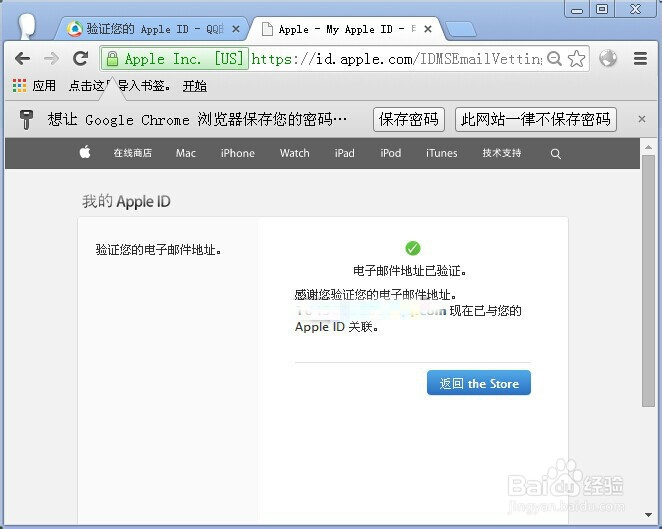Open the iTunes navigation item
662x529 pixels.
(x=442, y=153)
